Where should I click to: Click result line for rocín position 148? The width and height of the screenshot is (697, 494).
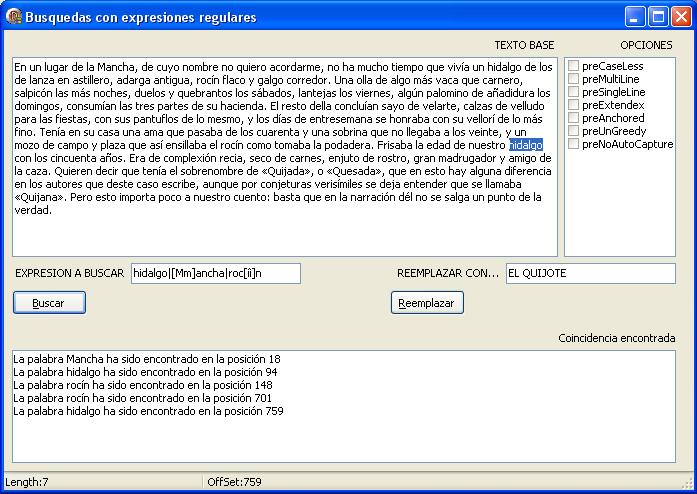(x=144, y=384)
